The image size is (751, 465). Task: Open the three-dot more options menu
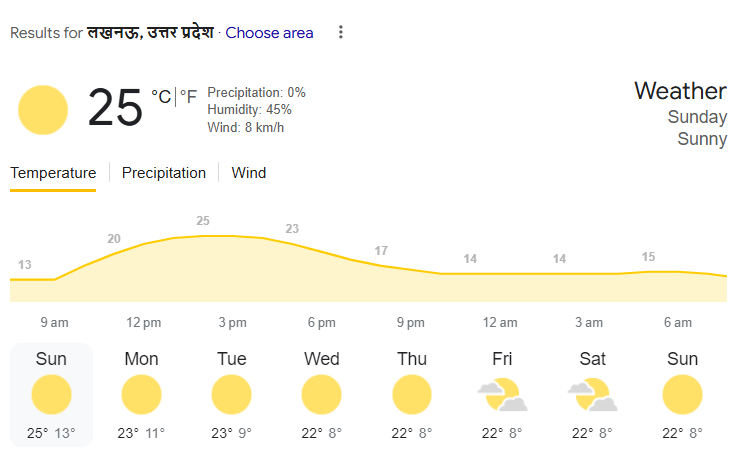[340, 33]
